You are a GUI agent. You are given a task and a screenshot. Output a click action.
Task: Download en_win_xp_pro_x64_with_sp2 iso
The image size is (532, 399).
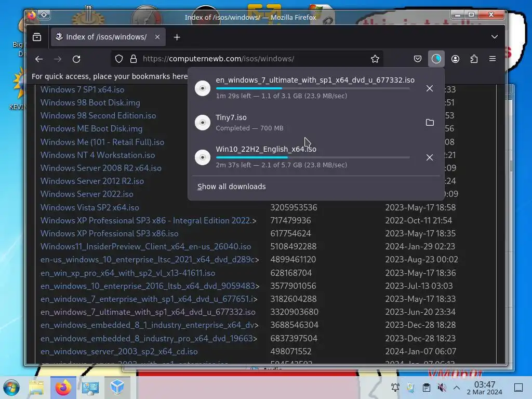128,273
